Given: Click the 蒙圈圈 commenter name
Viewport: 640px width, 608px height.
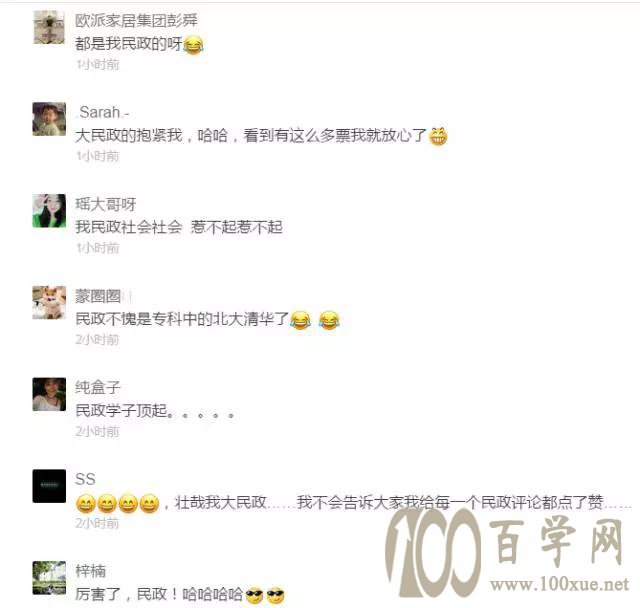Looking at the screenshot, I should point(98,296).
